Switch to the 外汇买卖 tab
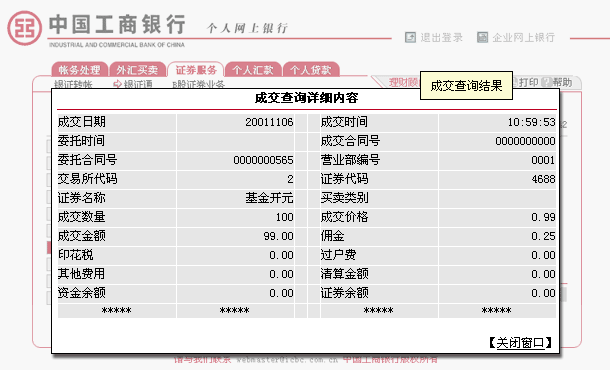The height and width of the screenshot is (370, 610). pos(137,70)
